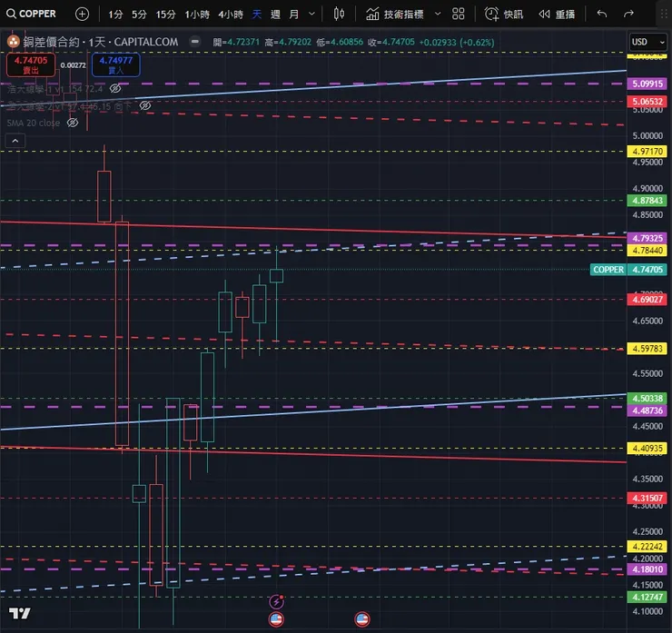Expand the timeframe list chevron after 月
The width and height of the screenshot is (672, 633).
[x=312, y=15]
